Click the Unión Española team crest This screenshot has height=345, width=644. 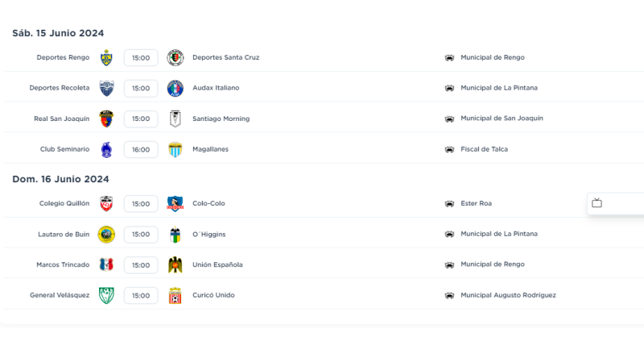coord(175,265)
